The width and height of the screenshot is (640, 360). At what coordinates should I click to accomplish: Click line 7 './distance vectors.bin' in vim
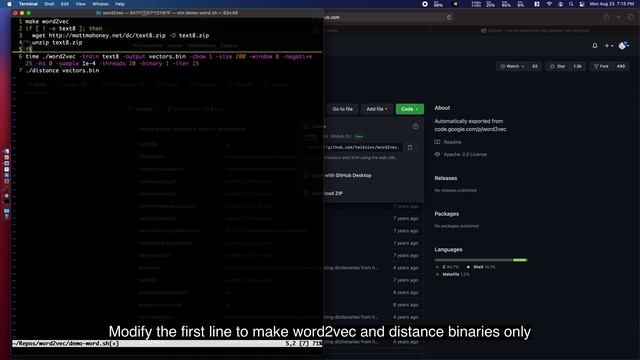(x=62, y=71)
